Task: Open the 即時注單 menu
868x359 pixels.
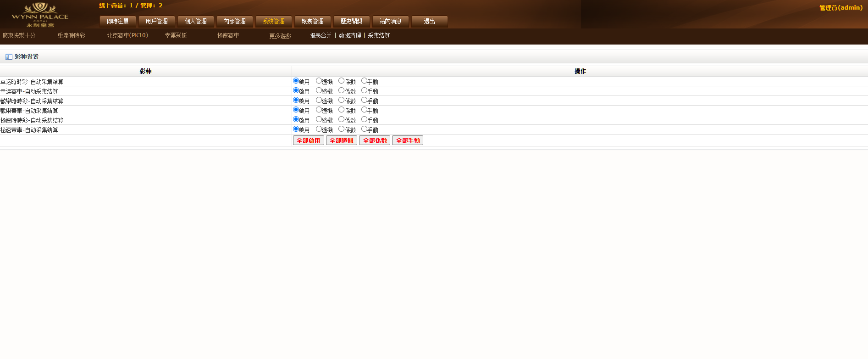Action: pos(118,22)
